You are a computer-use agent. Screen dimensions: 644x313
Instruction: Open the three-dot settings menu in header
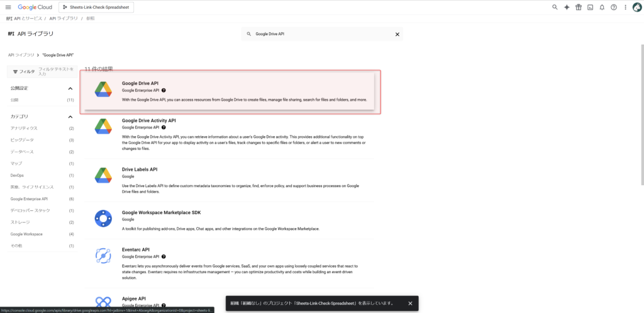[625, 7]
